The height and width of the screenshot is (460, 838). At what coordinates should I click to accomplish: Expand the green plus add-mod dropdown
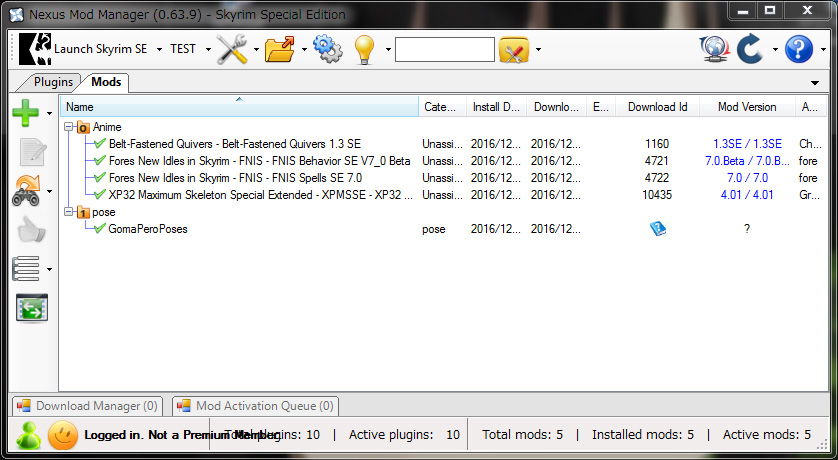(49, 113)
